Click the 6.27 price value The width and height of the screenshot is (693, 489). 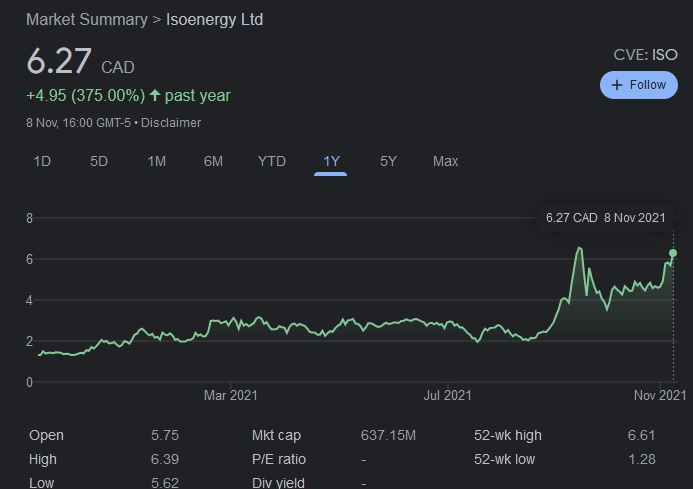[59, 61]
